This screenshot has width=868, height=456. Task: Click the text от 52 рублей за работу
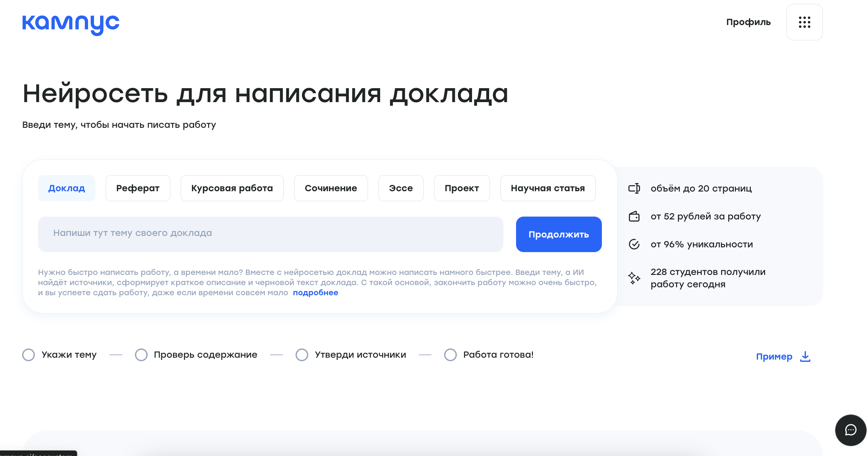705,217
